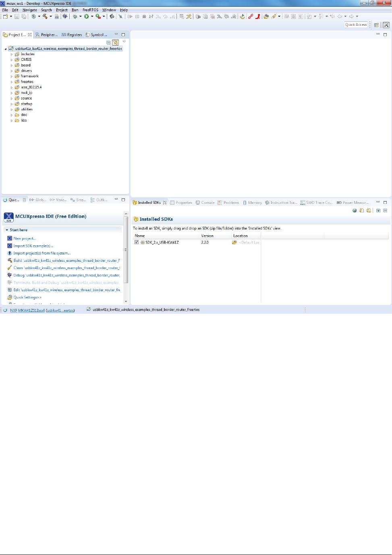
Task: Switch to the Problems tab
Action: tap(228, 203)
